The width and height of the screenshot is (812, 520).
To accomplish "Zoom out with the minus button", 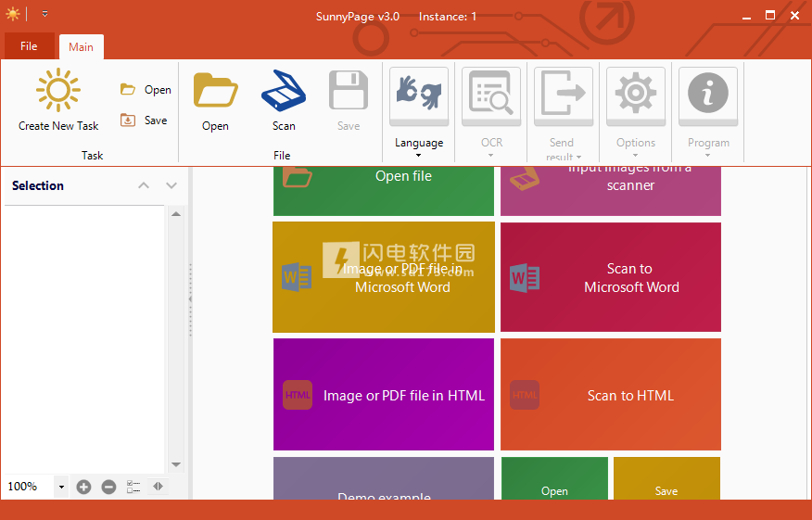I will 108,487.
